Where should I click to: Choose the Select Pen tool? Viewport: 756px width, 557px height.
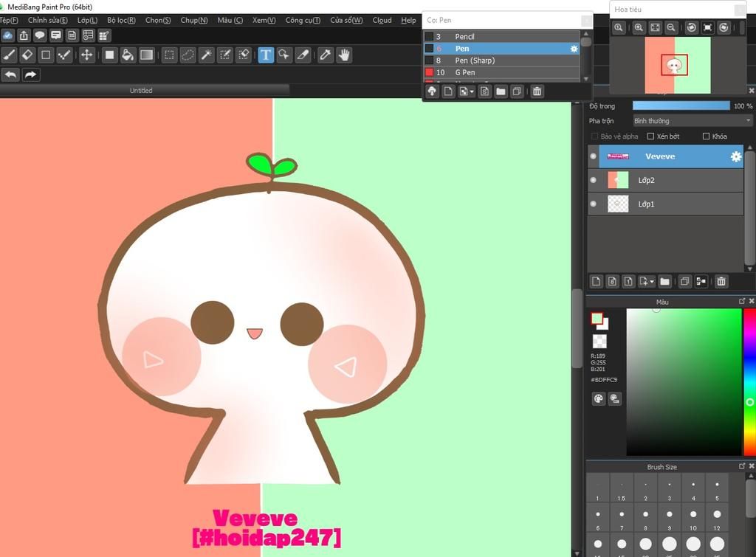(x=224, y=55)
